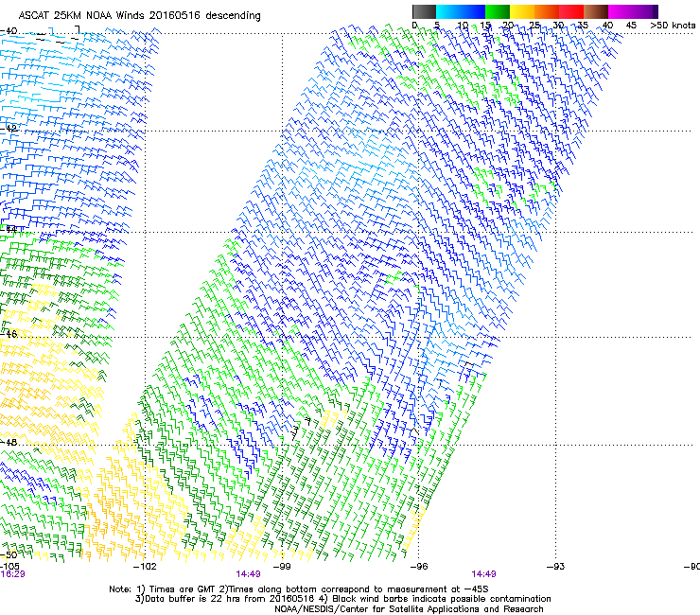The height and width of the screenshot is (615, 700).
Task: Click the '14:49' time stamp beside -93
Action: [x=483, y=574]
